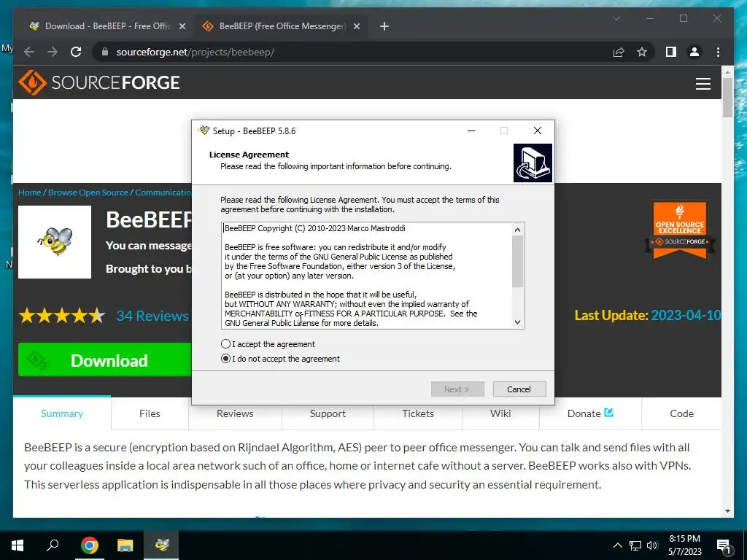Viewport: 747px width, 560px height.
Task: Click the green Download button
Action: click(x=105, y=360)
